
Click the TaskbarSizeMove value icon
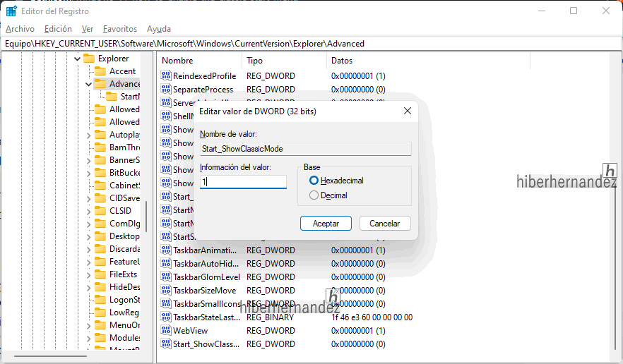click(166, 290)
